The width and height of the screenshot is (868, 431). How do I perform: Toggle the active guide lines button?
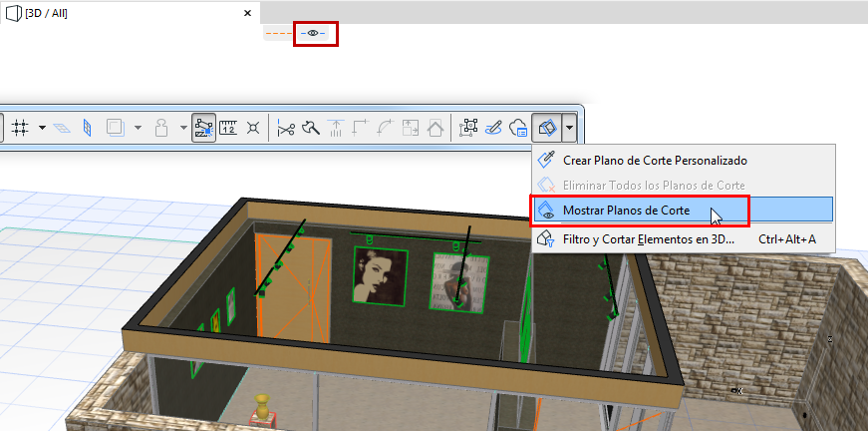[203, 128]
